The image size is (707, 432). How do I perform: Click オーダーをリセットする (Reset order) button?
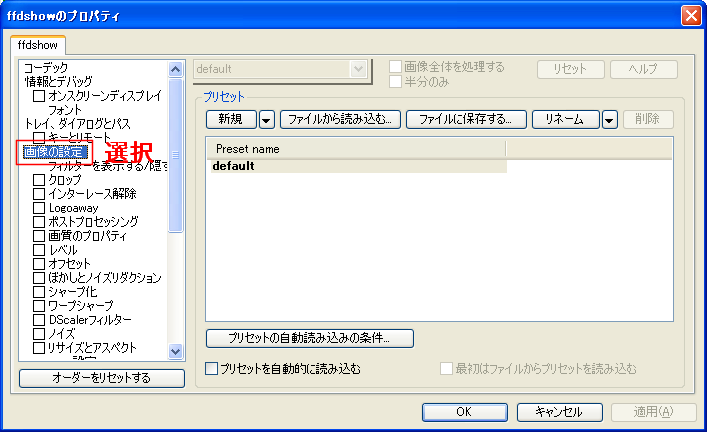[101, 378]
